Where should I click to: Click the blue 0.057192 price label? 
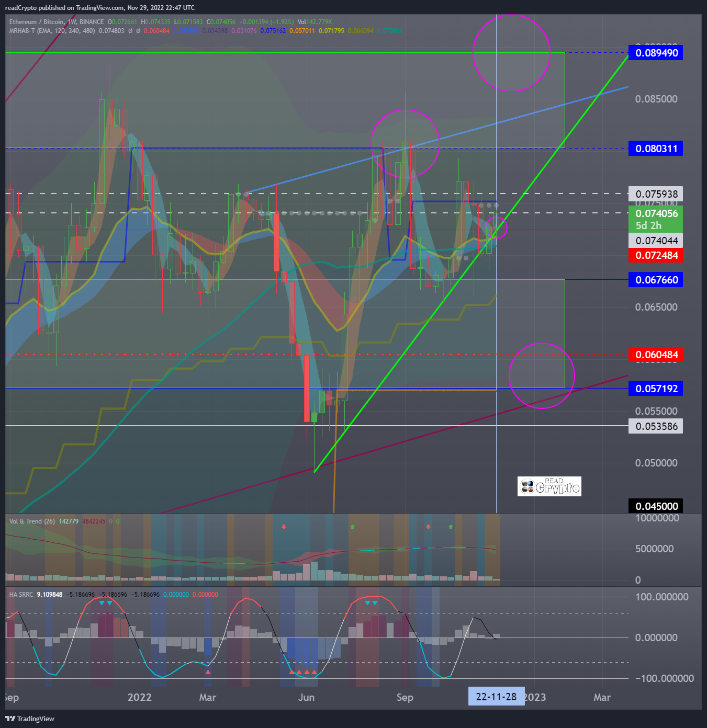(656, 389)
